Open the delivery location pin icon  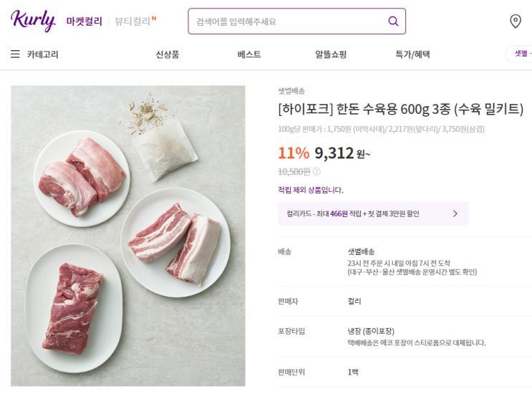coord(515,21)
